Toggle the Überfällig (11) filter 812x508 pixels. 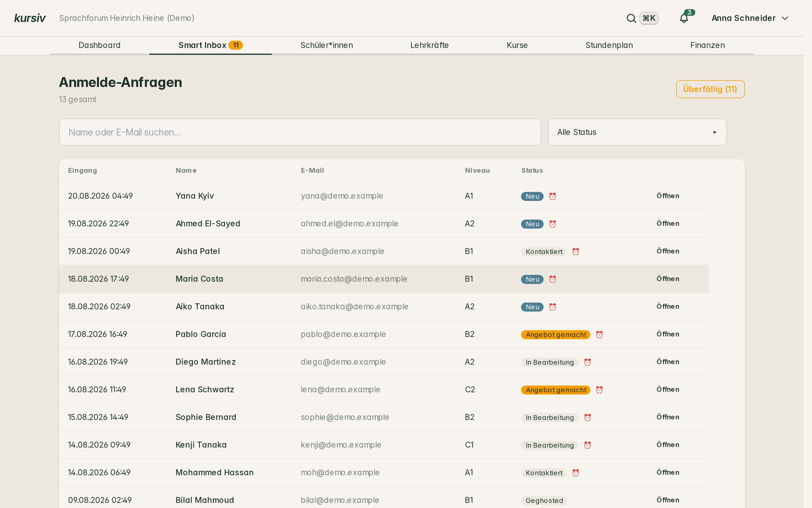click(x=710, y=89)
